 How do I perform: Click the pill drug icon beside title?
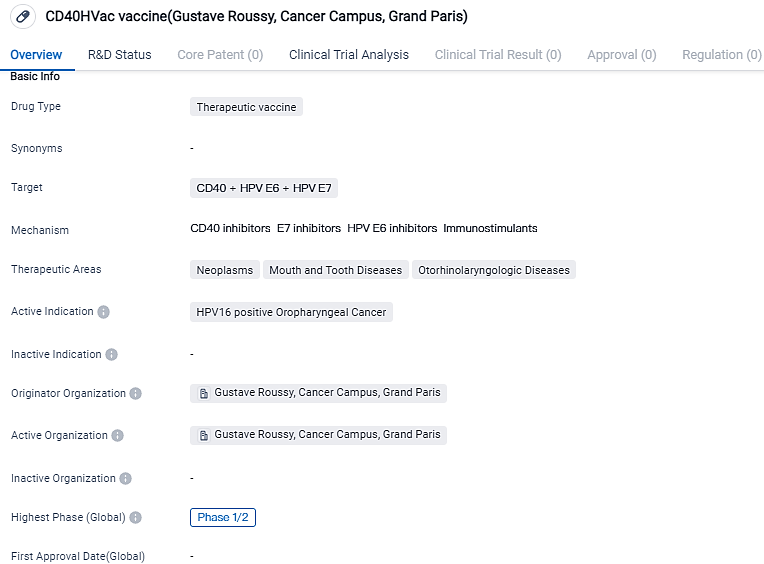[x=24, y=17]
